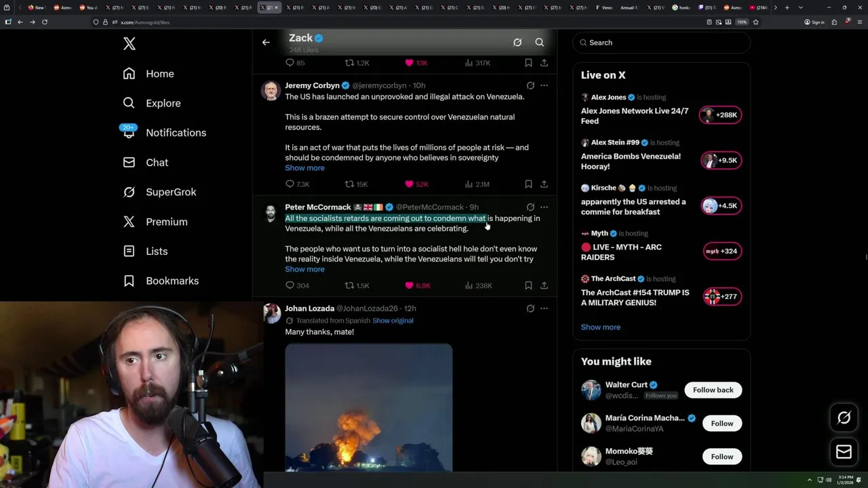Expand Peter McCormack's post with Show more
Screen dimensions: 868x488
(x=304, y=270)
